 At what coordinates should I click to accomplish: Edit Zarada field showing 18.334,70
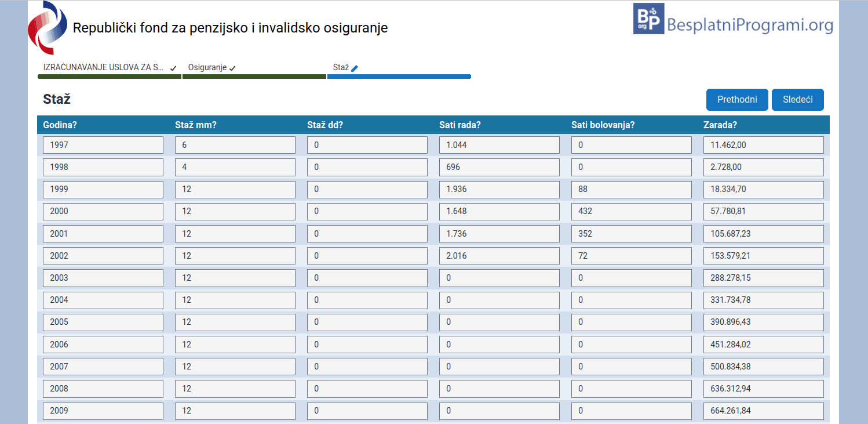pos(764,189)
